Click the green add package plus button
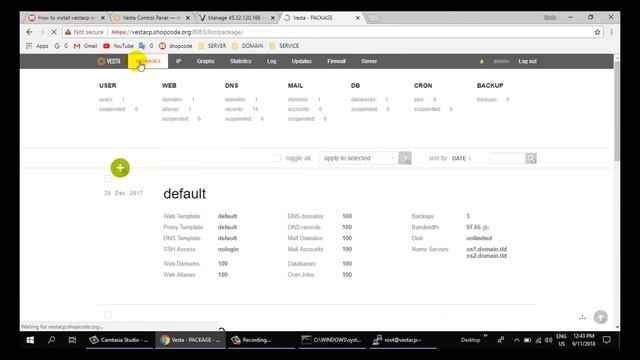Screen dimensions: 640x360 click(x=120, y=168)
